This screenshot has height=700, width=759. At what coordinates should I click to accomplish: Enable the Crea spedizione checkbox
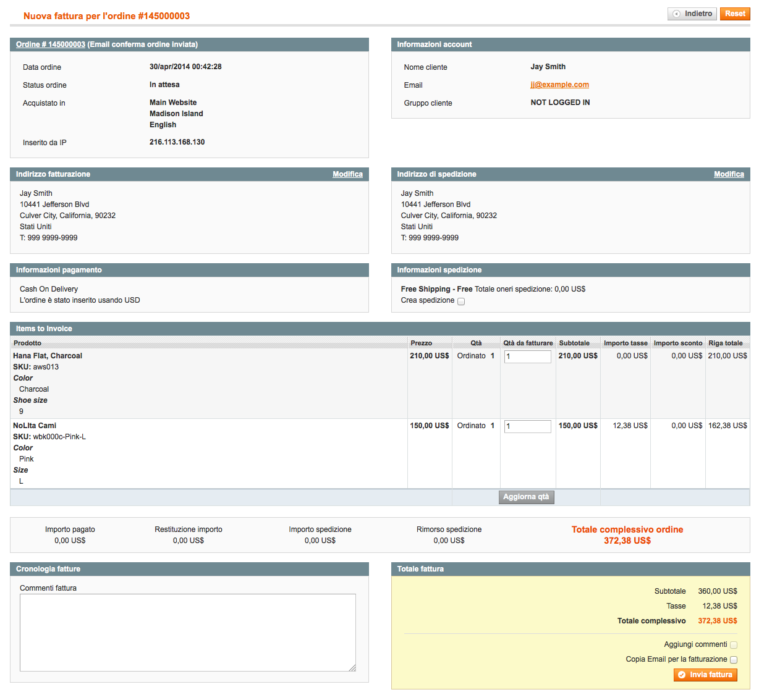point(461,302)
